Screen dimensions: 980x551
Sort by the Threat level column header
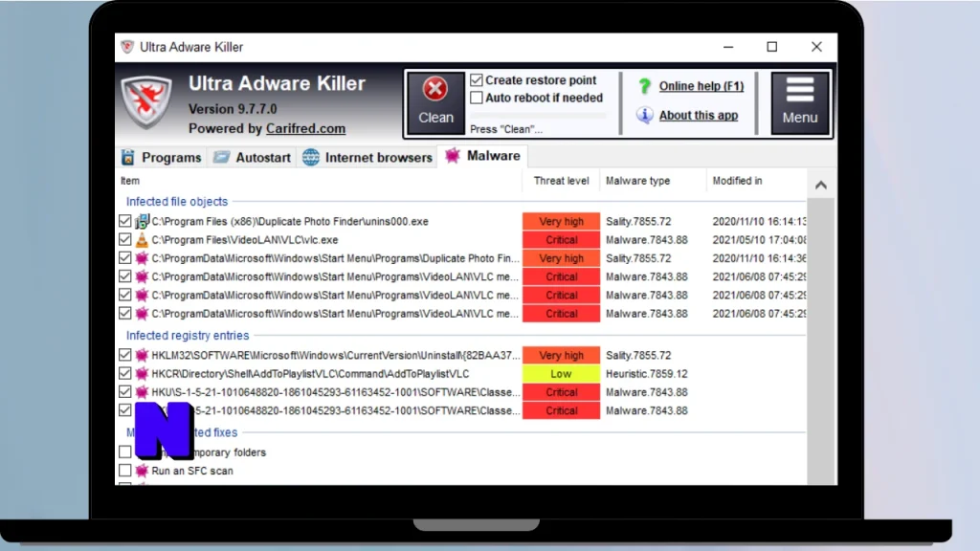561,181
